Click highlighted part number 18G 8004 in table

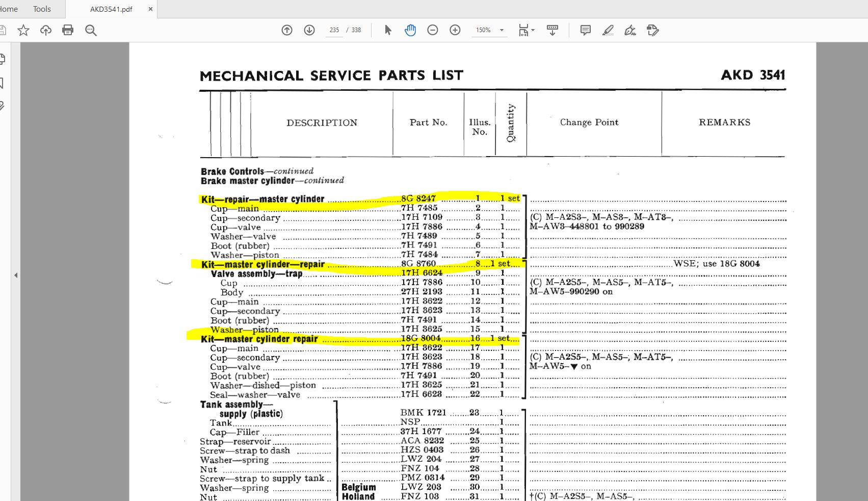[x=420, y=338]
